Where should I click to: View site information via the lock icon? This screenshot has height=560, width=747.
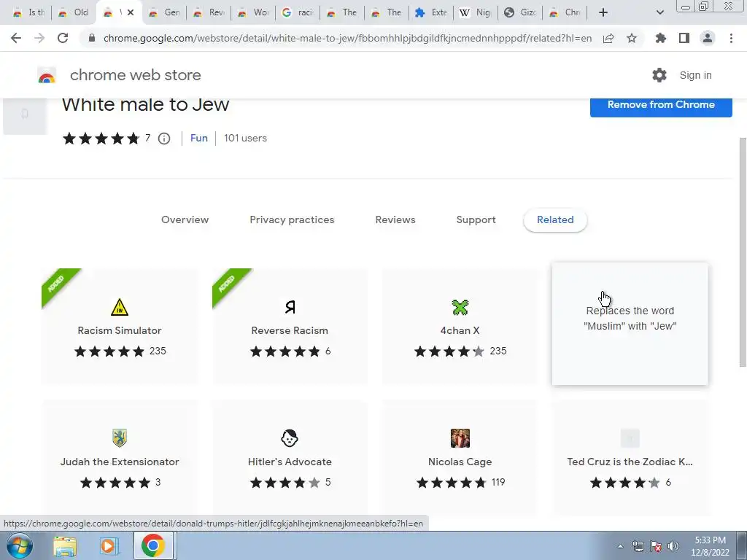[x=92, y=38]
